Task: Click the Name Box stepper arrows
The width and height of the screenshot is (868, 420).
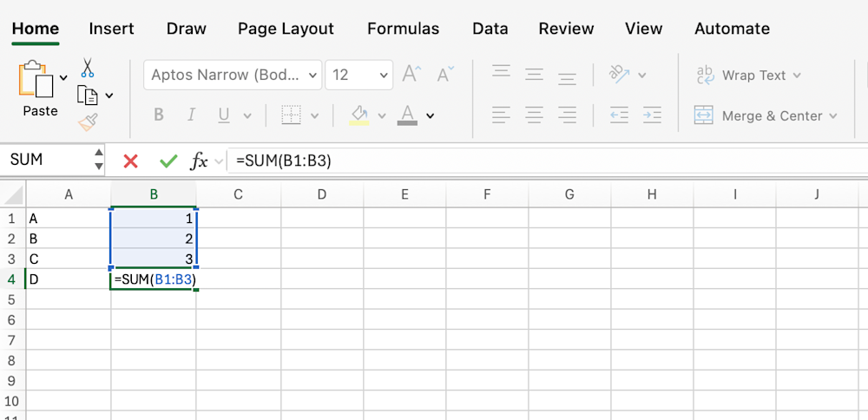Action: tap(99, 160)
